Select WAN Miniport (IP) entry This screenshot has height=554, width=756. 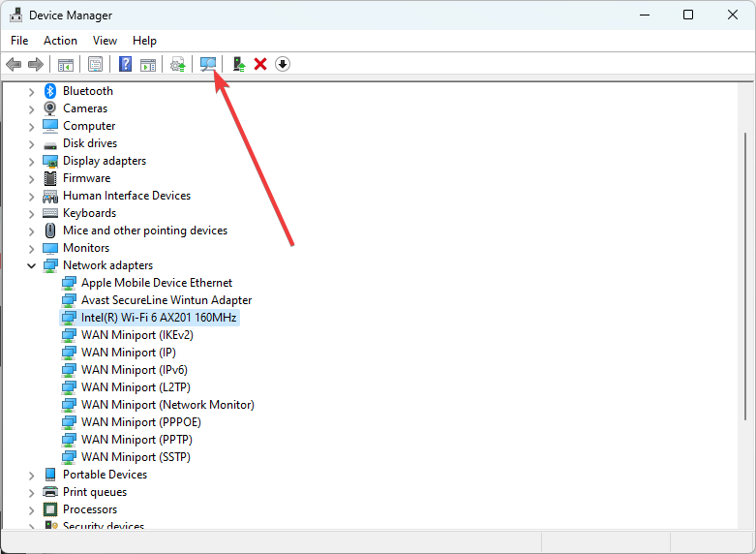click(128, 353)
